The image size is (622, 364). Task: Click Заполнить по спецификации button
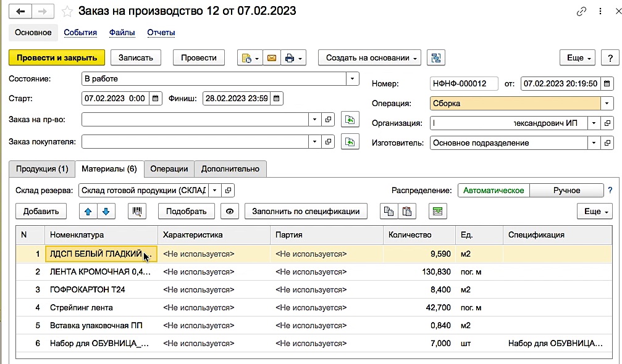point(306,211)
